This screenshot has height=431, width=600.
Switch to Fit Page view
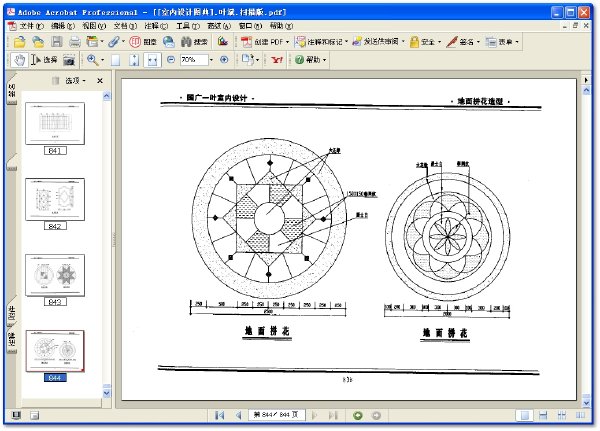click(x=134, y=60)
